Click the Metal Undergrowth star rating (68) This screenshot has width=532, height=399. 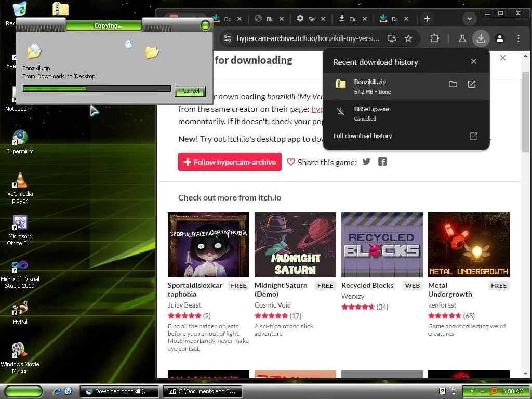click(451, 316)
